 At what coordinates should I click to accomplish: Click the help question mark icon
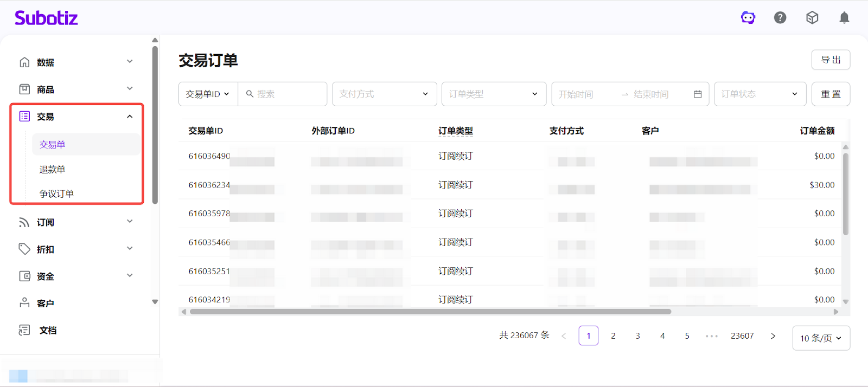780,18
